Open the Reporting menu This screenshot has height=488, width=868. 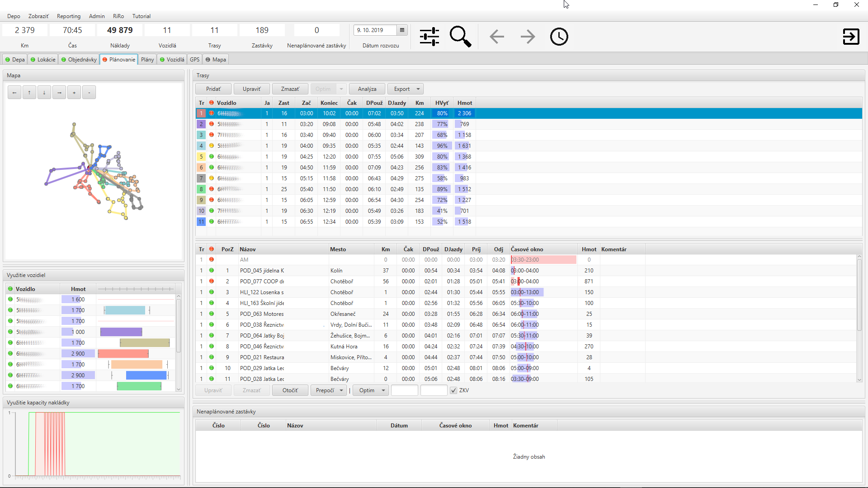click(69, 16)
